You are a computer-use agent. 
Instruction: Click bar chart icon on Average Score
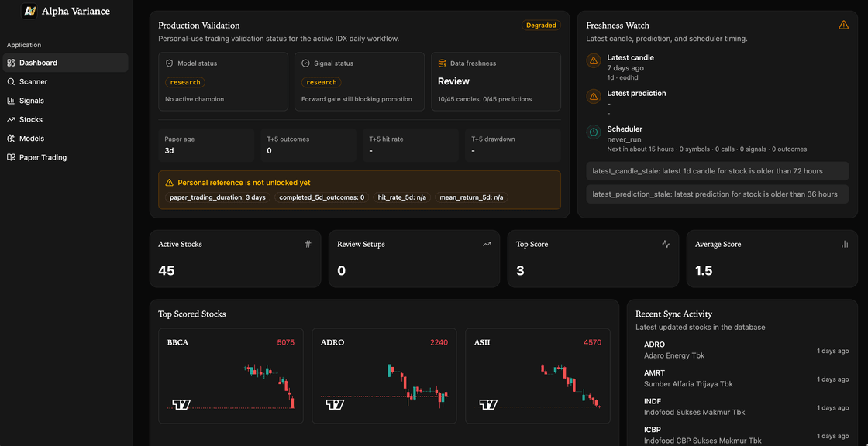(x=845, y=244)
